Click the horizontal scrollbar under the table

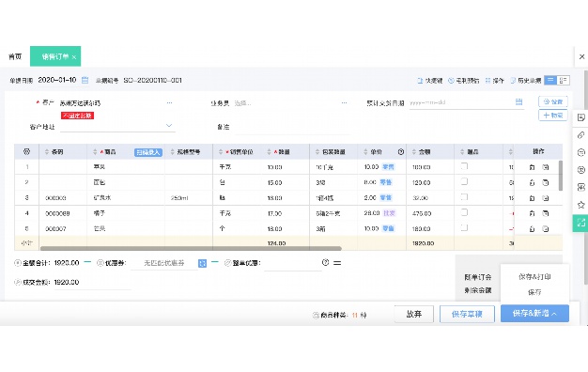tap(191, 248)
